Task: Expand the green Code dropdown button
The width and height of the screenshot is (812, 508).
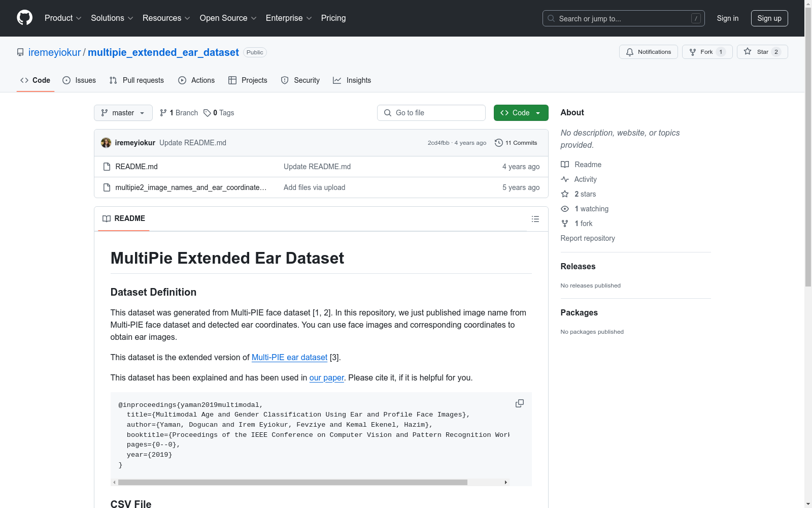Action: [521, 113]
